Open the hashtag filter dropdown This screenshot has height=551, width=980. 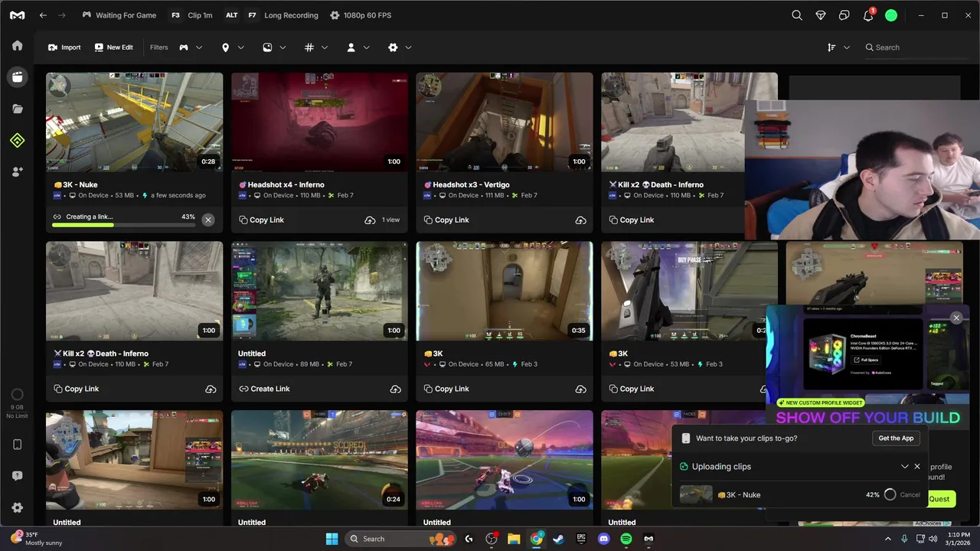[x=316, y=47]
